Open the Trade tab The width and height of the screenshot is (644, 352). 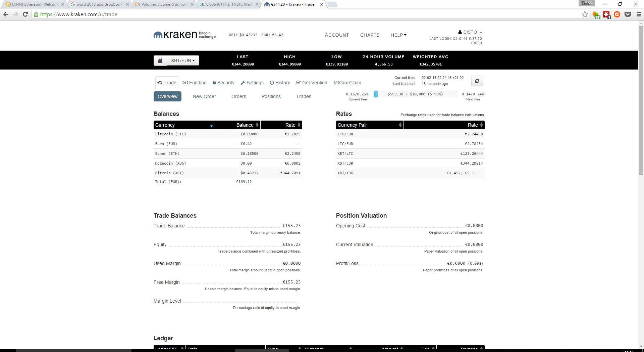(x=167, y=83)
